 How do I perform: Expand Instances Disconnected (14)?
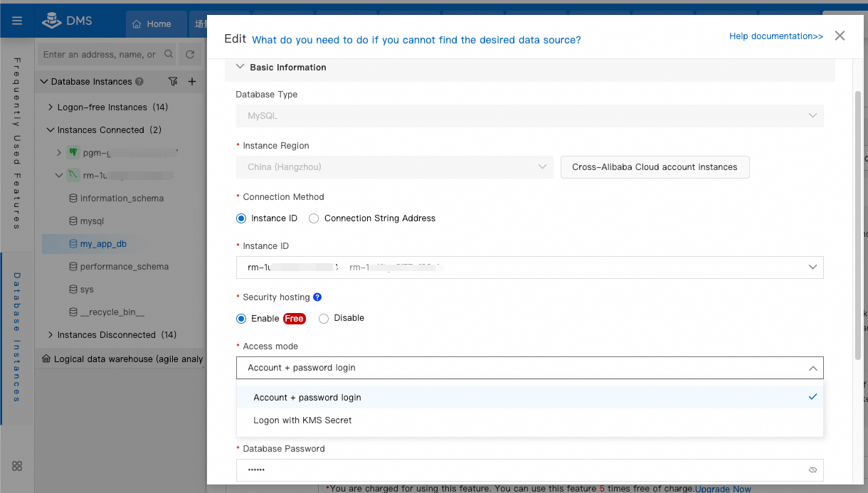point(51,335)
